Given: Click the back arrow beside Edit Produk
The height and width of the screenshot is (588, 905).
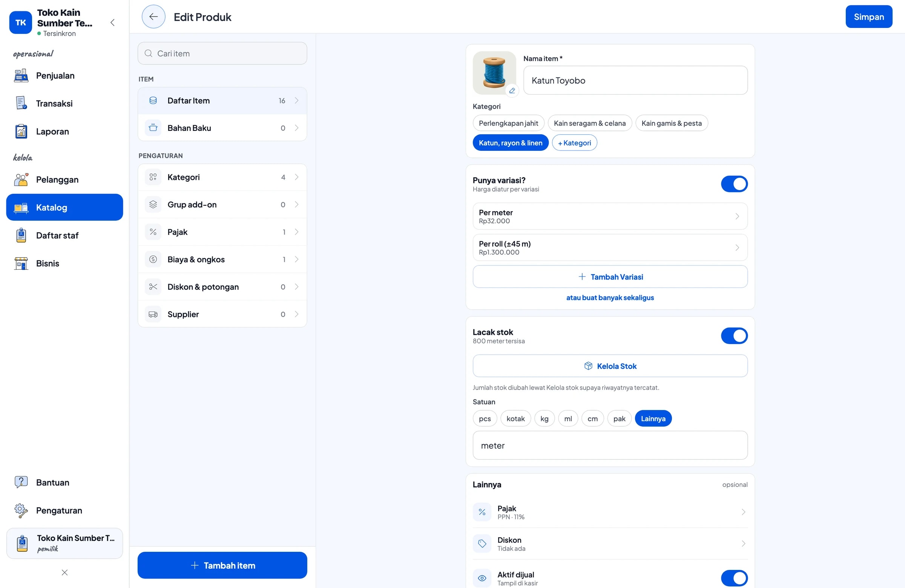Looking at the screenshot, I should [153, 17].
